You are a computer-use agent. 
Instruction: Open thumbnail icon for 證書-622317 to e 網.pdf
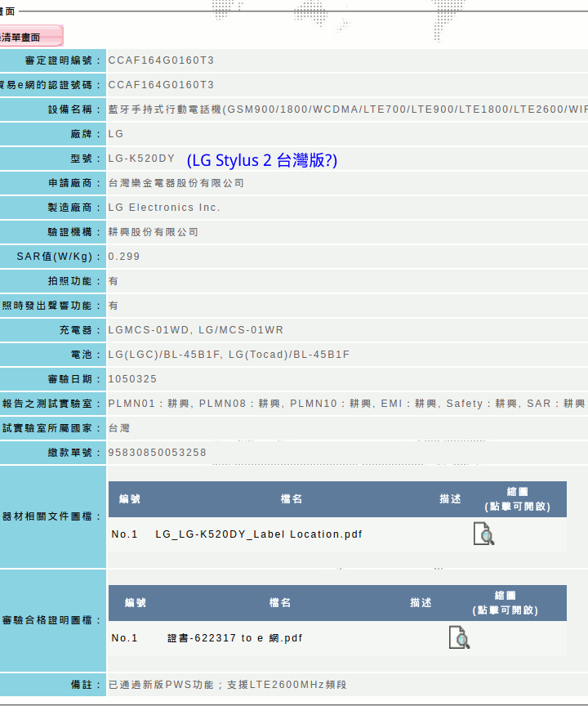pos(459,637)
